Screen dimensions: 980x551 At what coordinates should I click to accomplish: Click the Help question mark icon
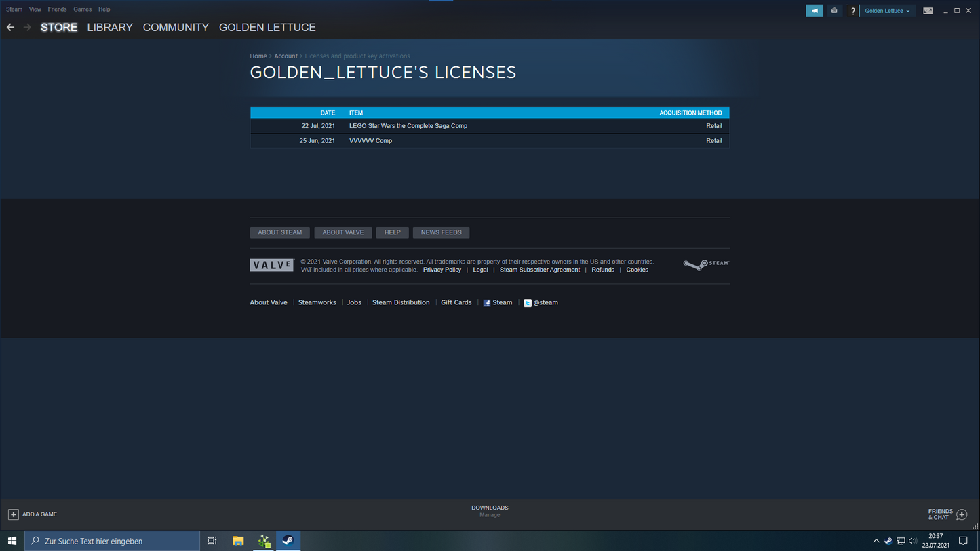click(852, 10)
